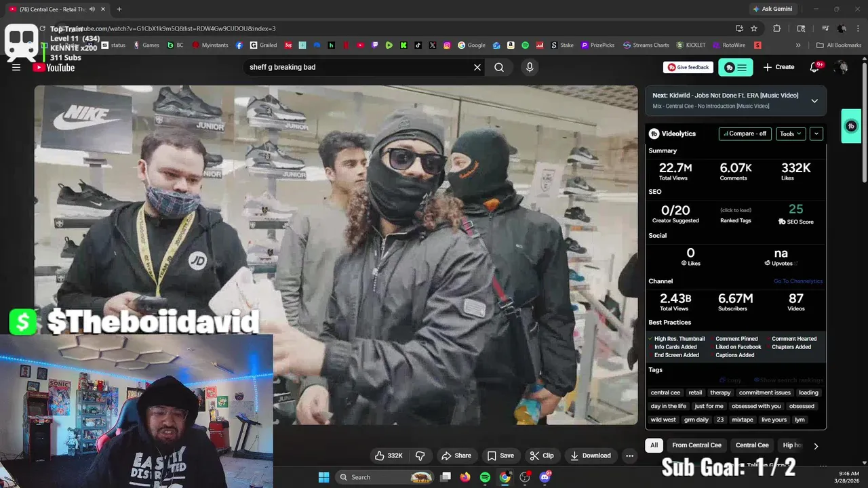This screenshot has height=488, width=868.
Task: Click the 'wild west' tag
Action: tap(663, 420)
